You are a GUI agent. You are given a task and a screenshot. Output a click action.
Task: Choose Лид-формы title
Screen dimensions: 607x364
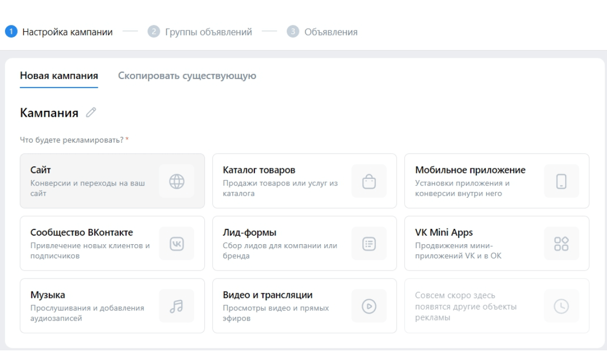point(250,233)
